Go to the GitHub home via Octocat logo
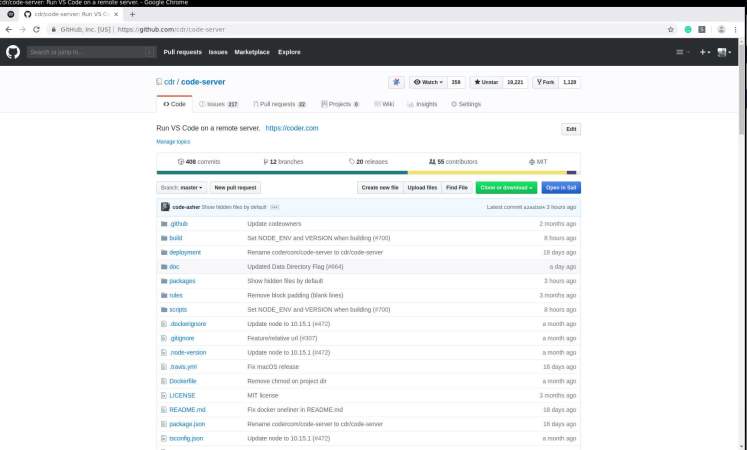The height and width of the screenshot is (450, 747). pos(13,52)
